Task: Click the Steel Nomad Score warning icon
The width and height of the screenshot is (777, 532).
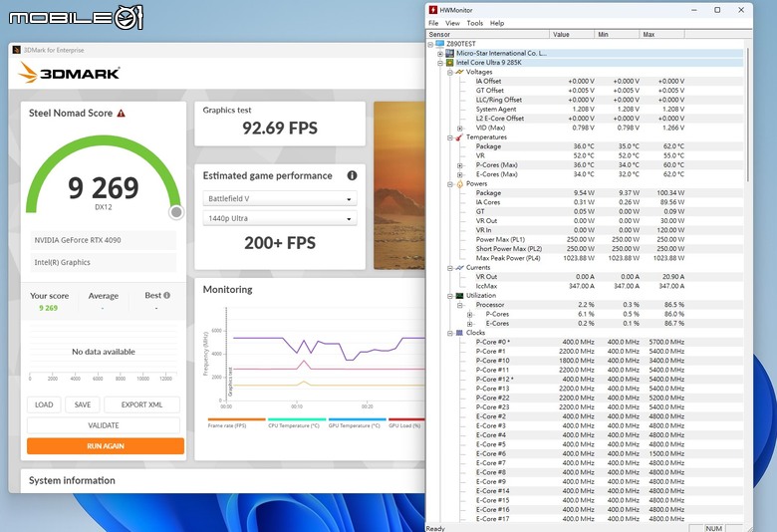Action: pyautogui.click(x=121, y=113)
